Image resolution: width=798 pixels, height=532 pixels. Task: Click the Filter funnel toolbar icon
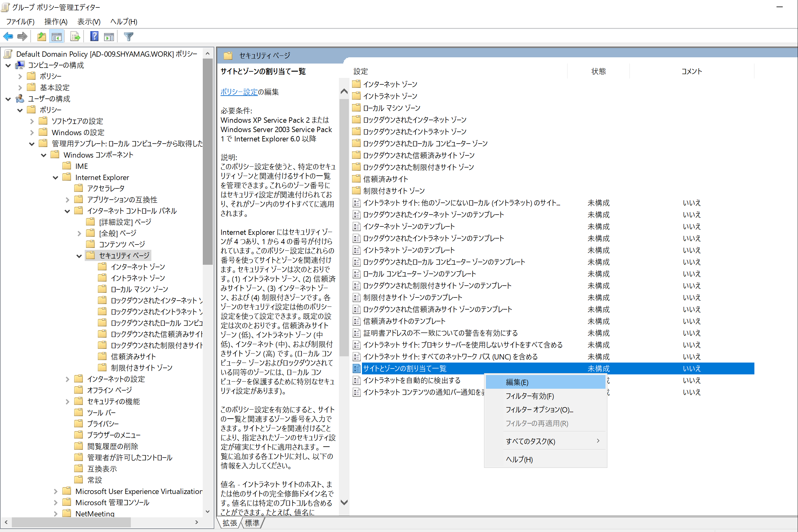tap(129, 36)
